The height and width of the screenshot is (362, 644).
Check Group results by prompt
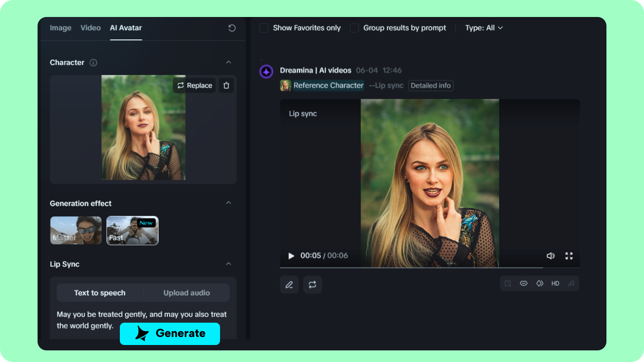(x=355, y=28)
